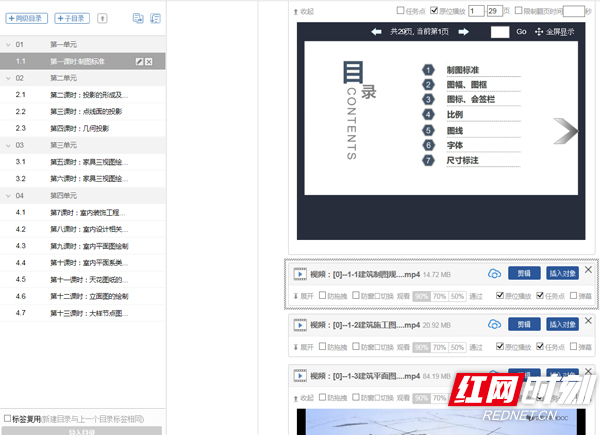Toggle 防拖拽 checkbox for the 1-2 video
Viewport: 600px width, 435px height.
322,346
